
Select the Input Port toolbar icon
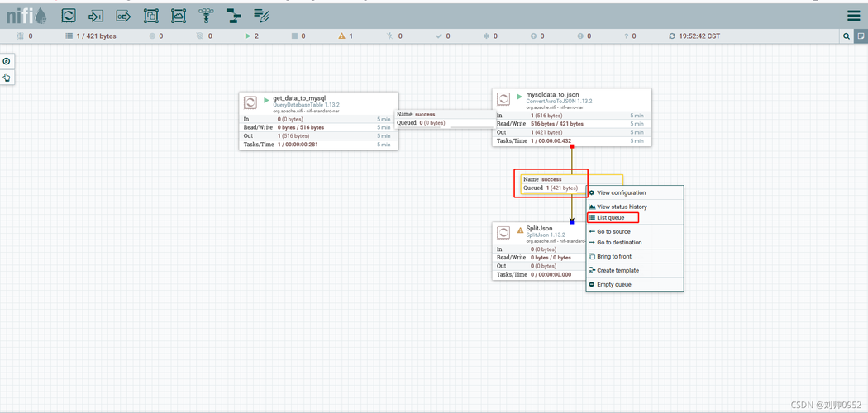96,16
